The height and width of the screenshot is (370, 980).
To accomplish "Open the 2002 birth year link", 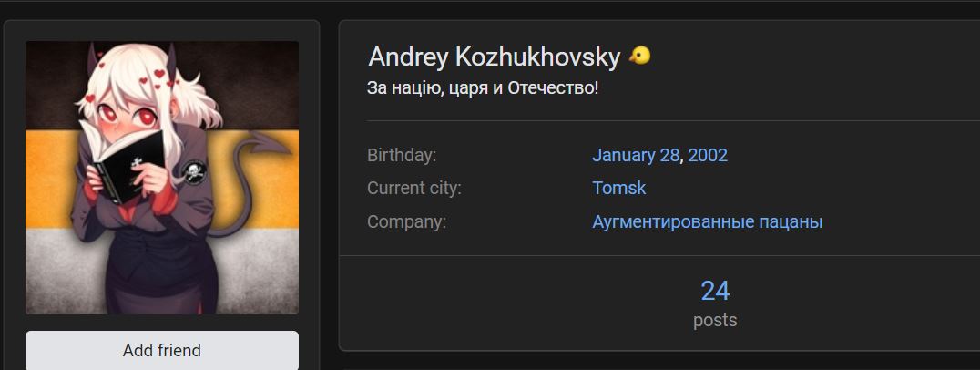I will pos(708,155).
